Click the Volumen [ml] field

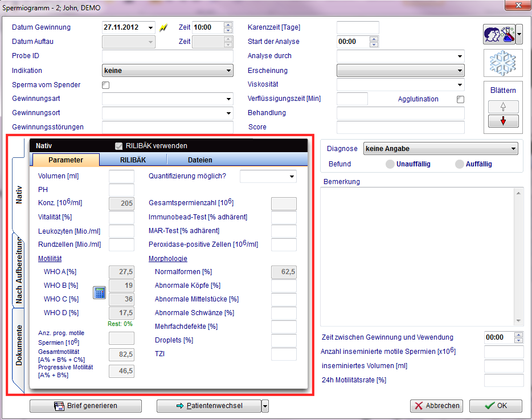(x=121, y=177)
